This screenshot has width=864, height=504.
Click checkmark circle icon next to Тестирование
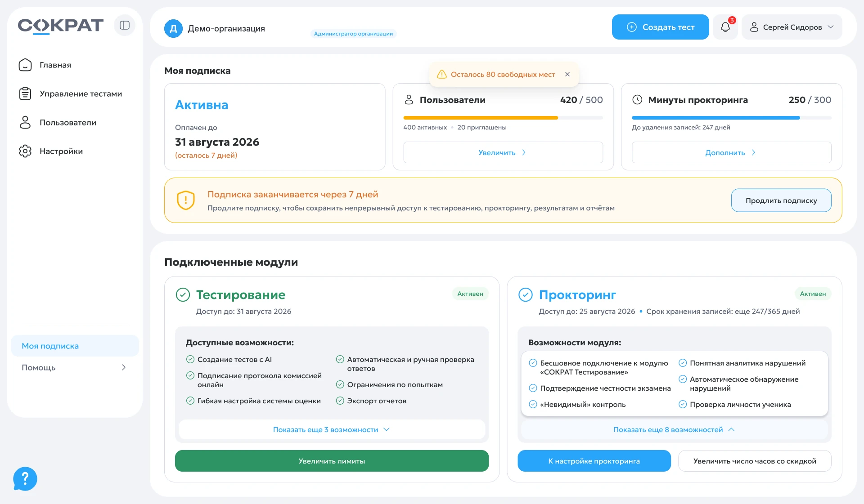click(x=183, y=295)
